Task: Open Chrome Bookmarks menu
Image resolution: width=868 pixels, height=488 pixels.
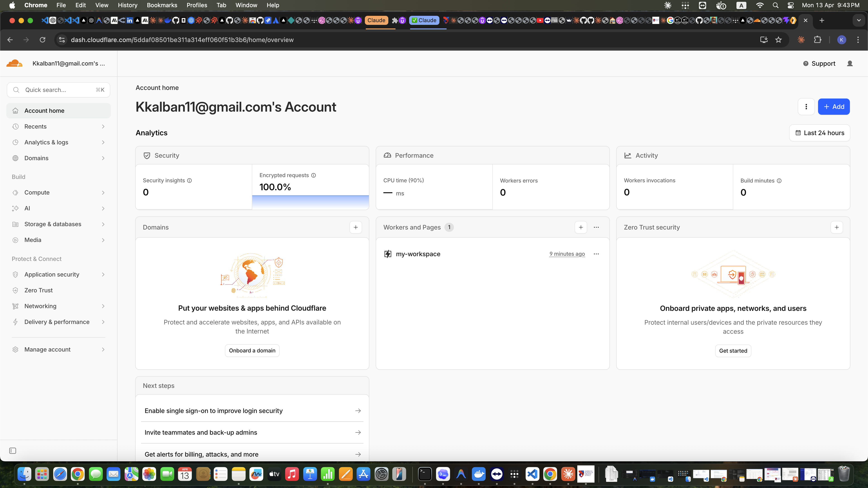Action: tap(162, 5)
